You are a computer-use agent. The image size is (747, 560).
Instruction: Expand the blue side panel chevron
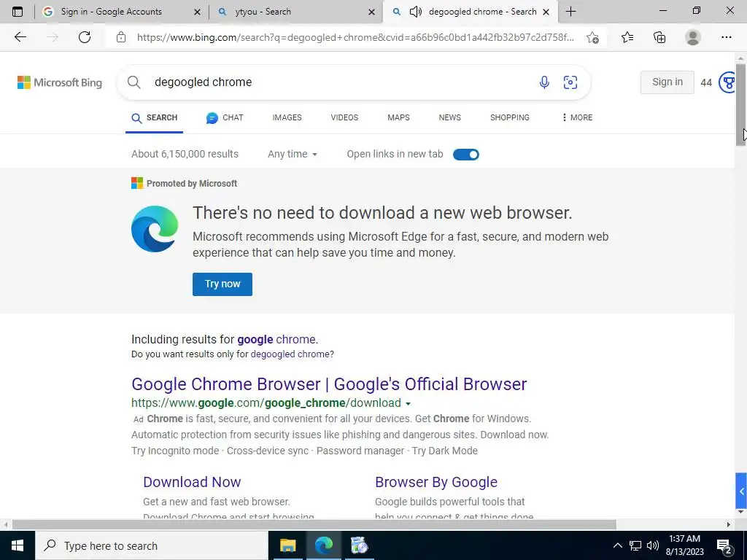click(741, 491)
